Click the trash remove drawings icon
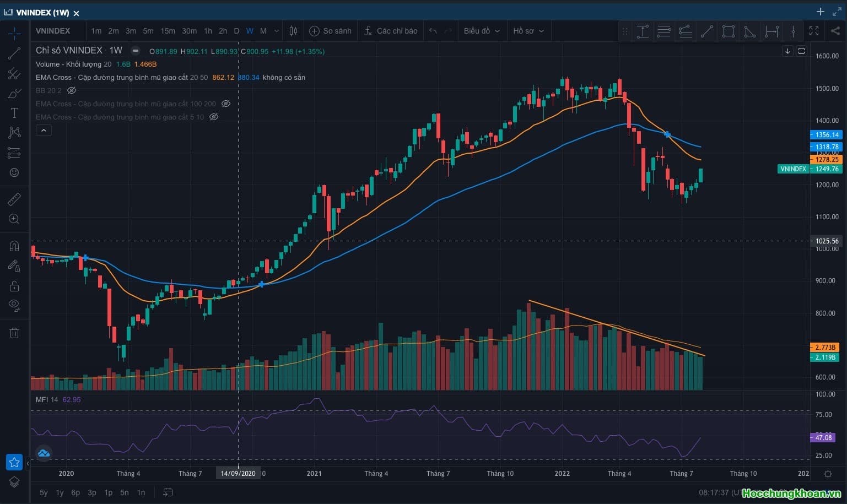This screenshot has height=504, width=847. click(14, 333)
